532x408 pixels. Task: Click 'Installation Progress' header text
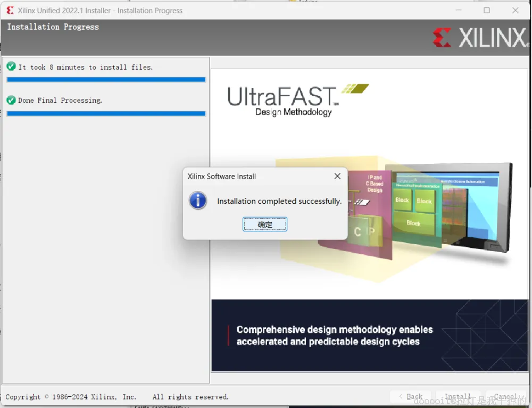pos(53,27)
